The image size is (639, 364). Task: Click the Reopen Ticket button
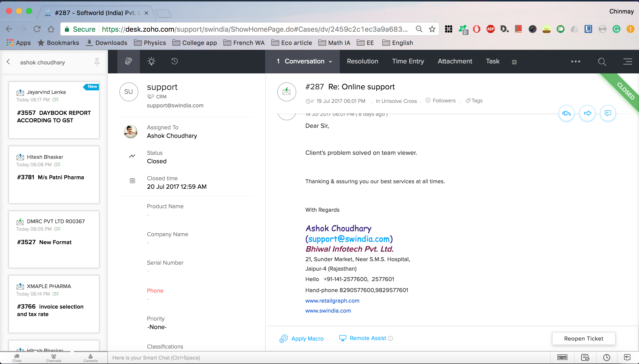pos(583,339)
